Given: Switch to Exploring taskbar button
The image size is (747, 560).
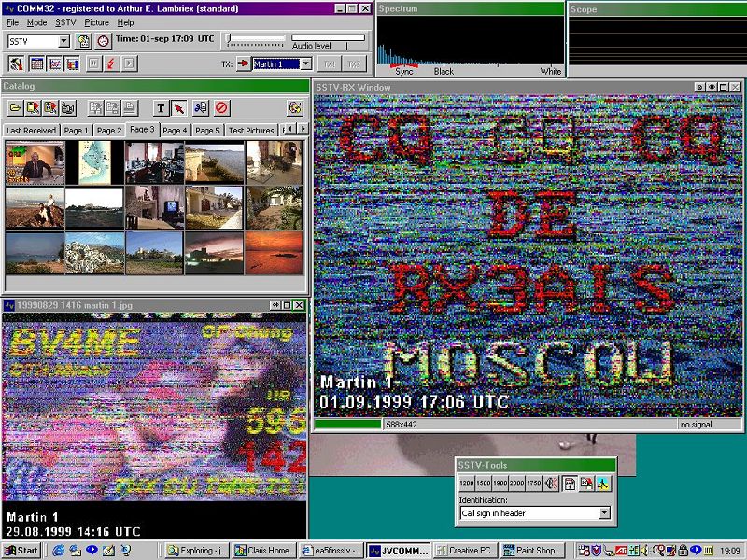Looking at the screenshot, I should [x=197, y=551].
